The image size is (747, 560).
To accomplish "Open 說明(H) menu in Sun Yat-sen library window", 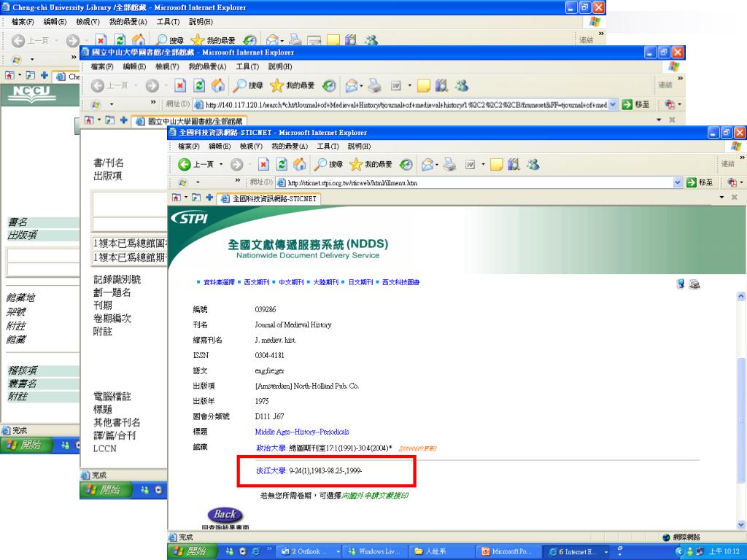I will pos(280,66).
